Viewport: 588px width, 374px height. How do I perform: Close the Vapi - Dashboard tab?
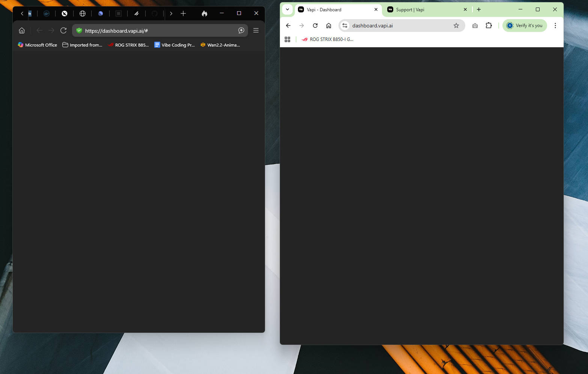pyautogui.click(x=376, y=10)
